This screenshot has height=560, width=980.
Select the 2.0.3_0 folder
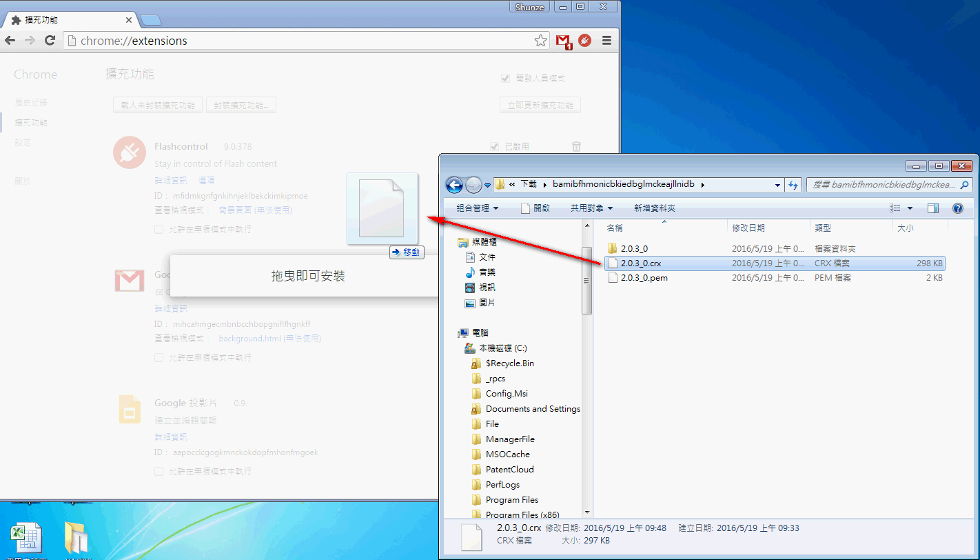tap(634, 248)
